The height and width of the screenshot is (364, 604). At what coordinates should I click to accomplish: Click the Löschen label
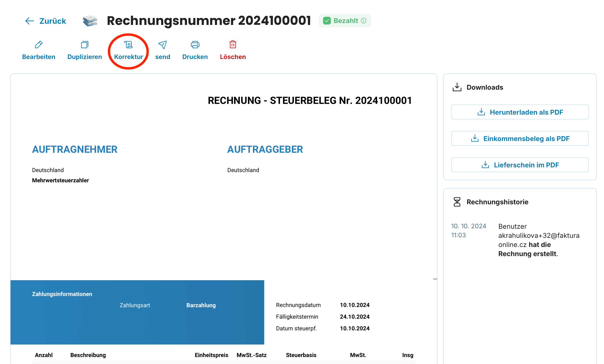tap(233, 57)
